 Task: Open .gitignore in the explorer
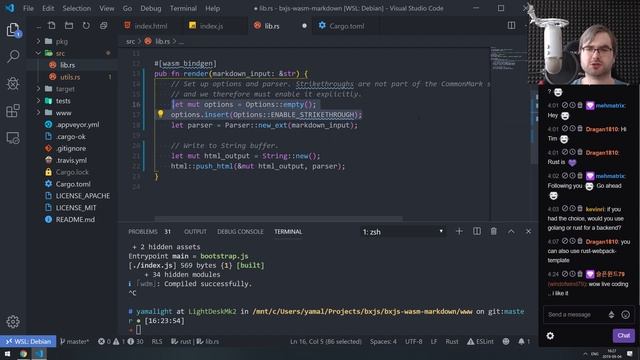pos(71,148)
